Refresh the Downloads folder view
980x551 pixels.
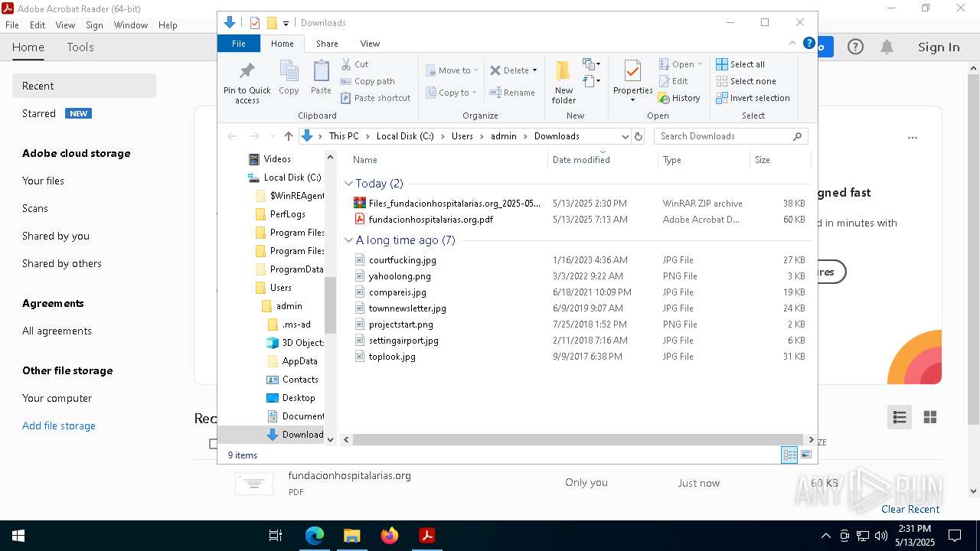coord(639,136)
